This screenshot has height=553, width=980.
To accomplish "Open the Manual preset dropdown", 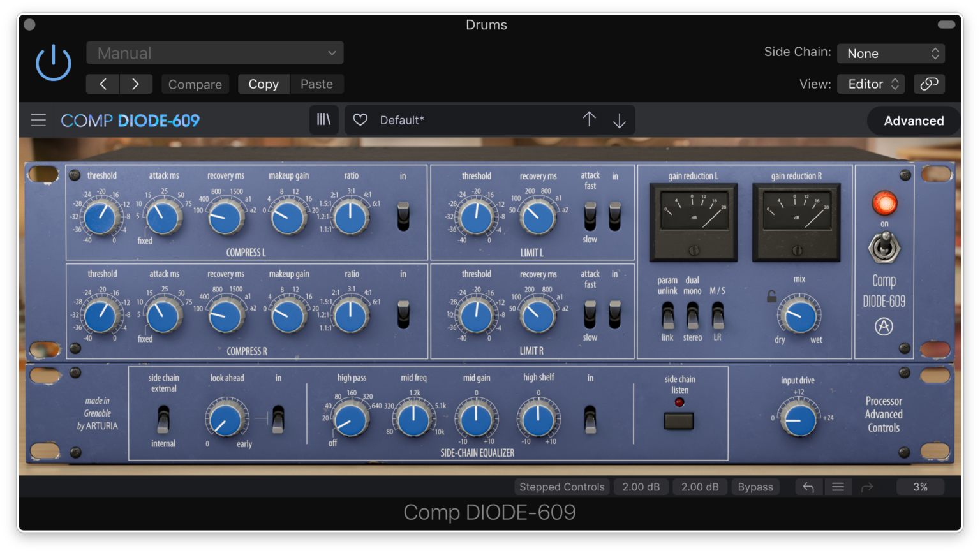I will 215,53.
